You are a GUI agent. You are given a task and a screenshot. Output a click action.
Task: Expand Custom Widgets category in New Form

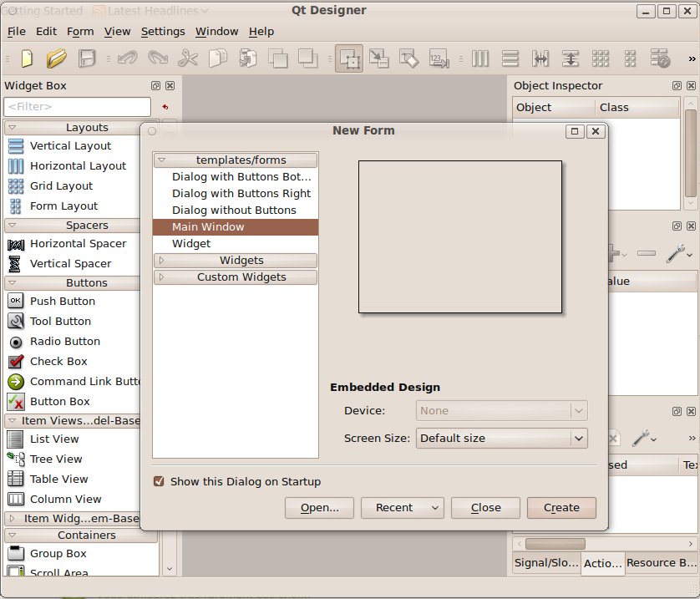pos(161,277)
